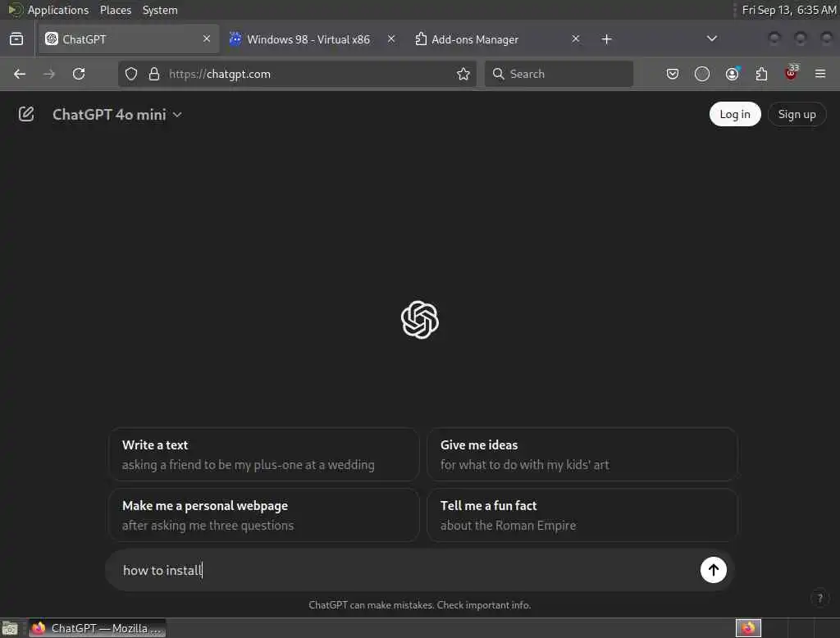Screen dimensions: 840x638
Task: Expand the ChatGPT 4o mini model dropdown
Action: pos(117,115)
